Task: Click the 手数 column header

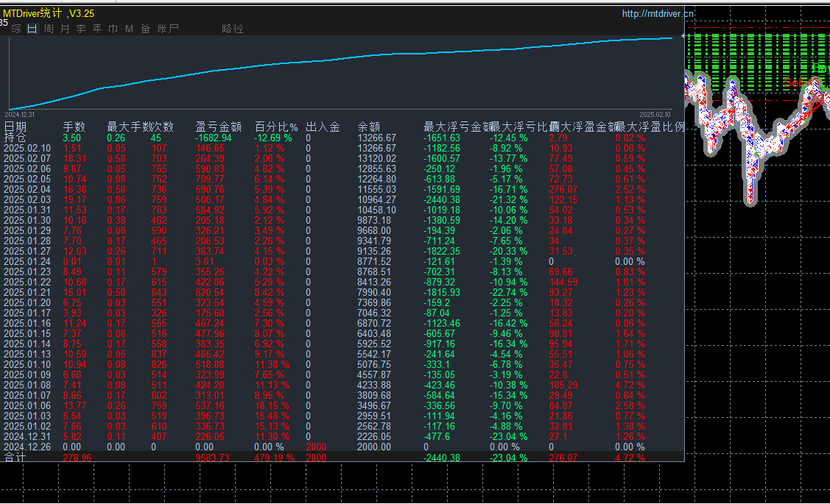Action: pos(74,127)
